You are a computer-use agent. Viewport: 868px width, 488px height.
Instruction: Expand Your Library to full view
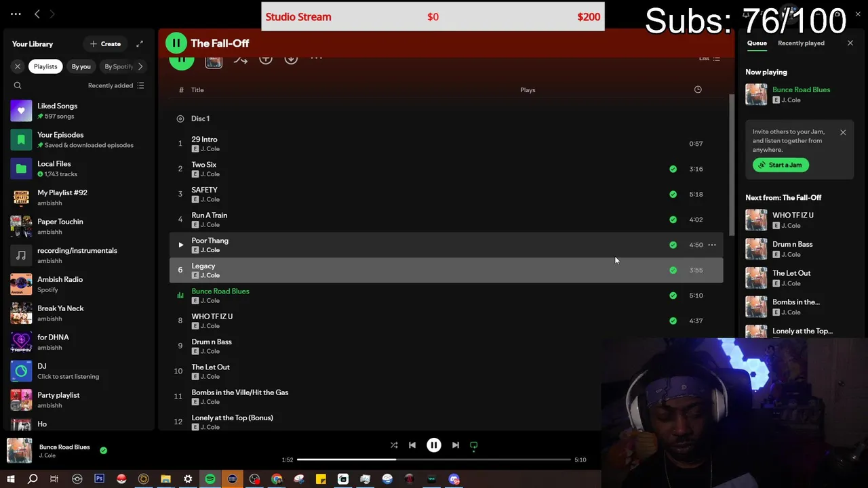[x=140, y=44]
